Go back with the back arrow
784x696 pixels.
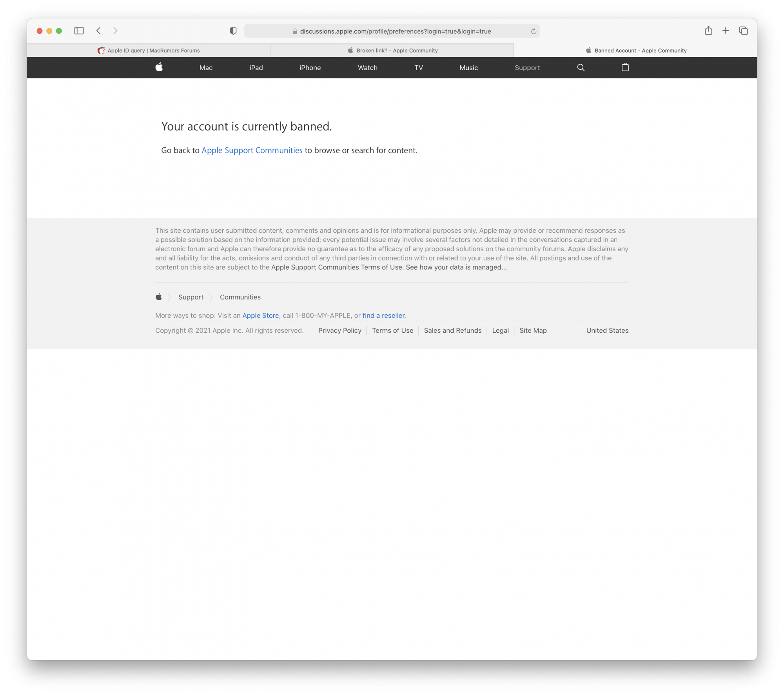pyautogui.click(x=99, y=31)
